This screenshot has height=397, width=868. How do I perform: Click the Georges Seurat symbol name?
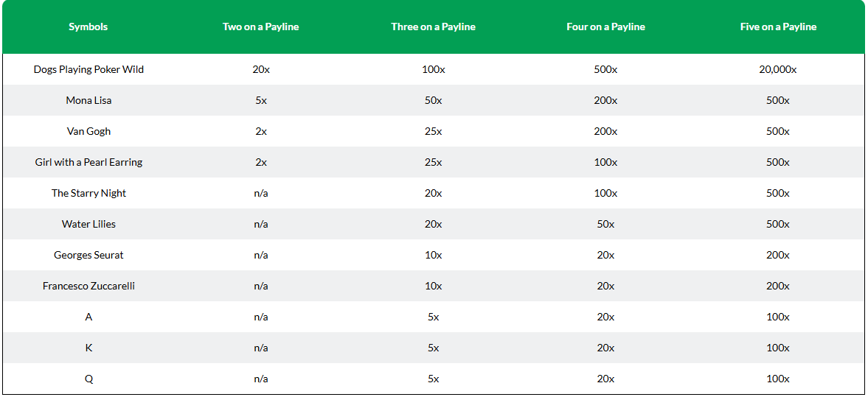pyautogui.click(x=88, y=256)
